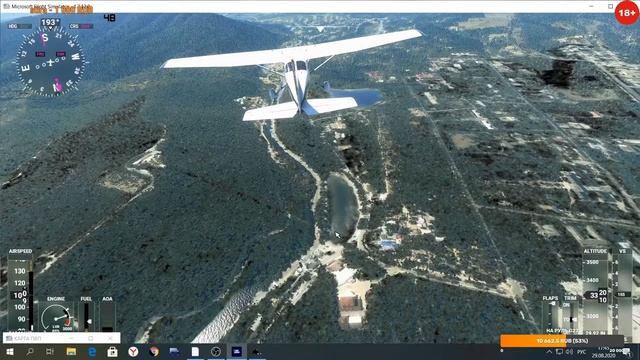The width and height of the screenshot is (640, 360).
Task: Click the AOA indicator gauge
Action: tap(107, 314)
